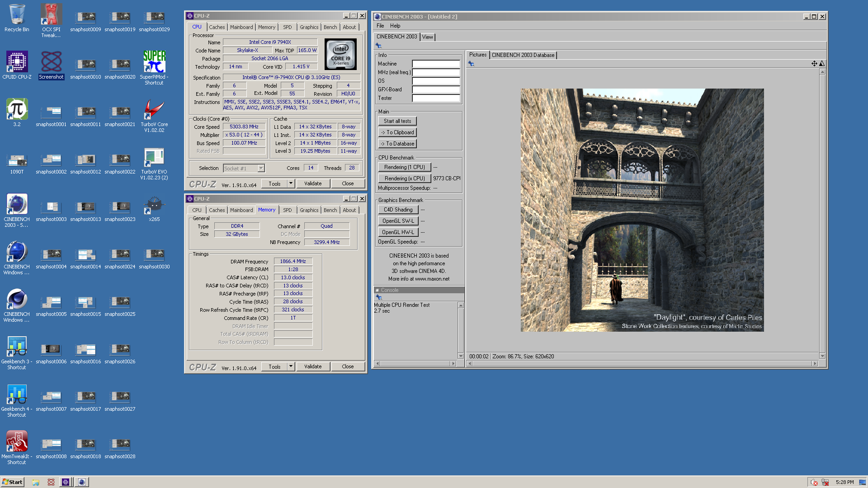868x488 pixels.
Task: Open the Help menu in CINEBENCH
Action: click(395, 26)
